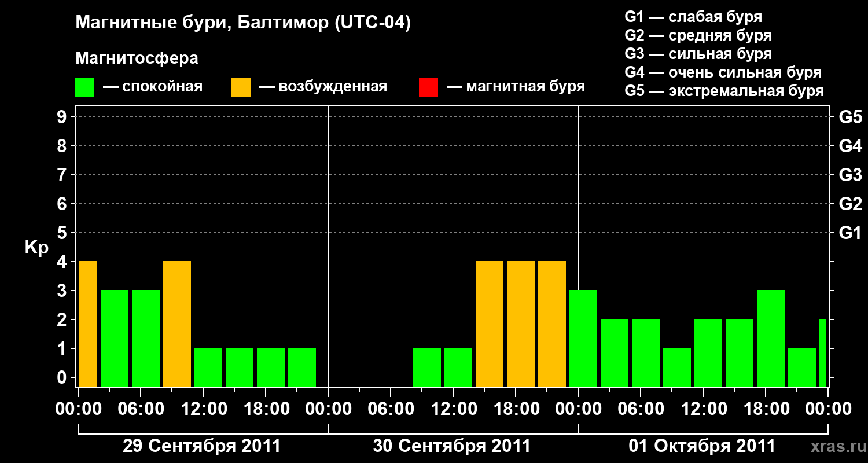Click the '06:00' tick label under 30 September
The width and height of the screenshot is (868, 463).
(x=391, y=409)
